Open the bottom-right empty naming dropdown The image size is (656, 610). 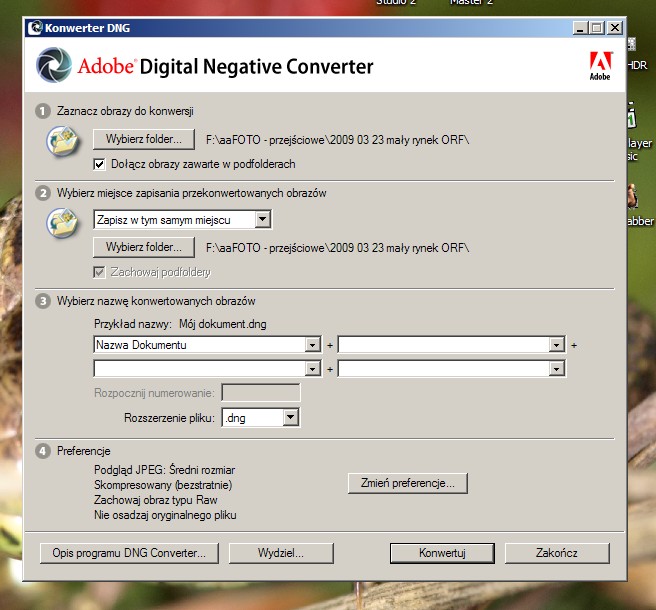(x=556, y=369)
